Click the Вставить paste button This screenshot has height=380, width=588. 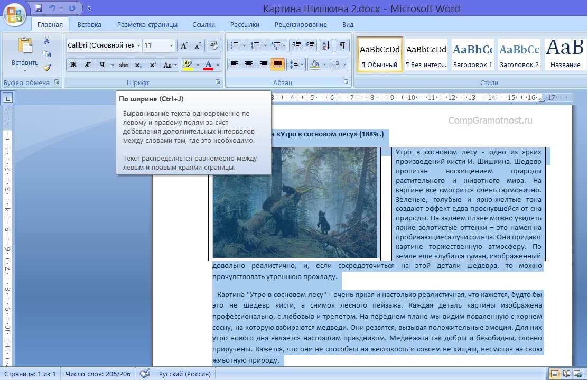pyautogui.click(x=25, y=63)
